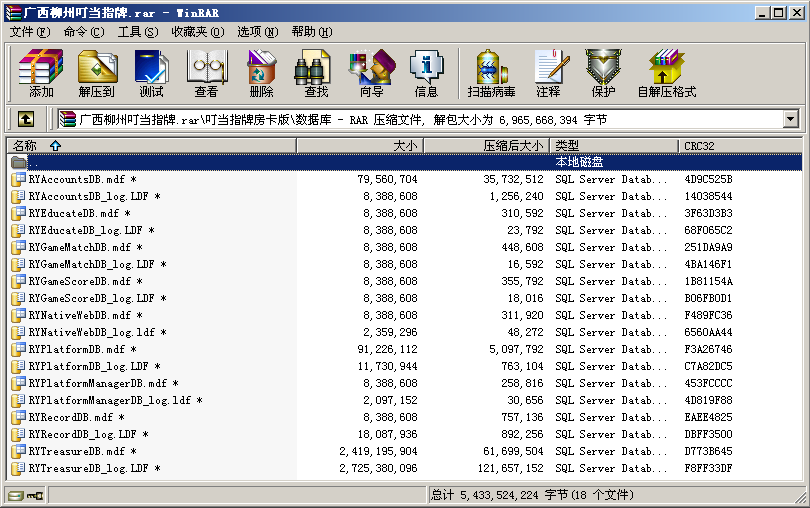Click the drive icon in status bar
Viewport: 810px width, 508px height.
click(14, 495)
